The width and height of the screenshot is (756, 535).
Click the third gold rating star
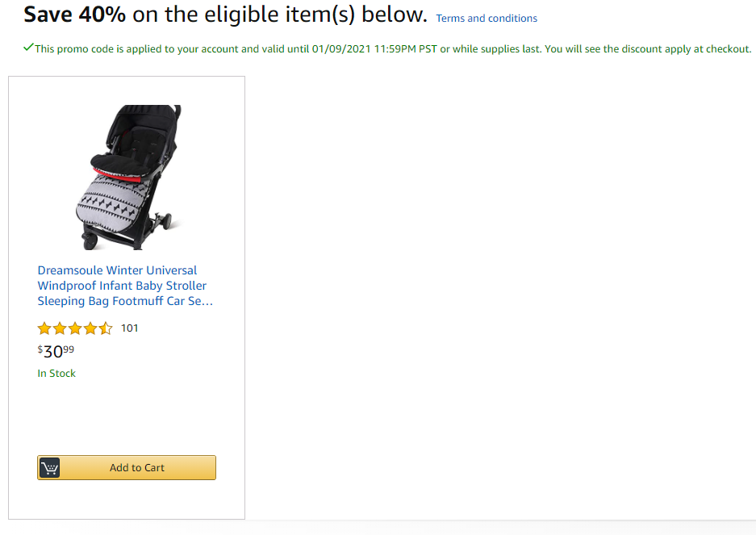[75, 328]
